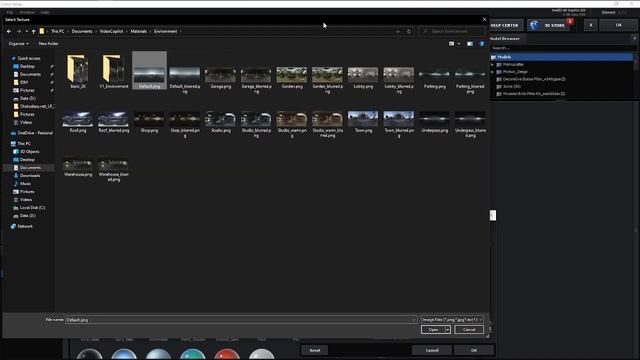Select OneDrive - Personal in sidebar
The image size is (640, 360).
tap(32, 133)
